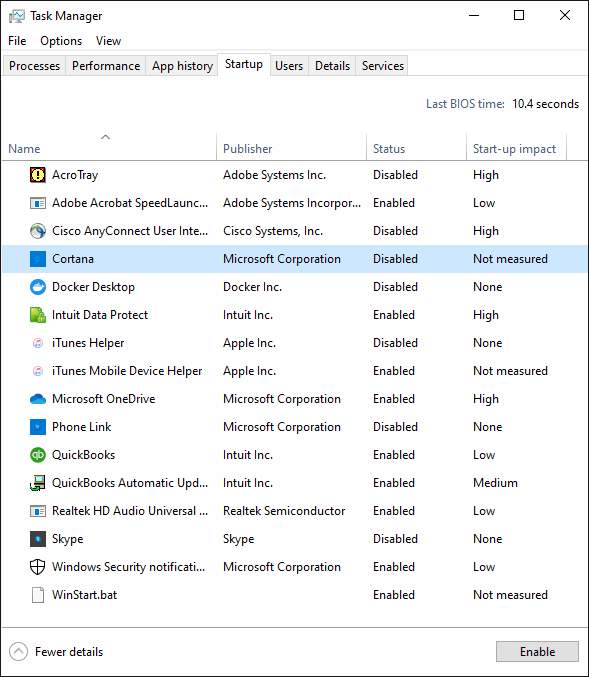Click the AcroTray icon
The width and height of the screenshot is (589, 677).
tap(38, 175)
